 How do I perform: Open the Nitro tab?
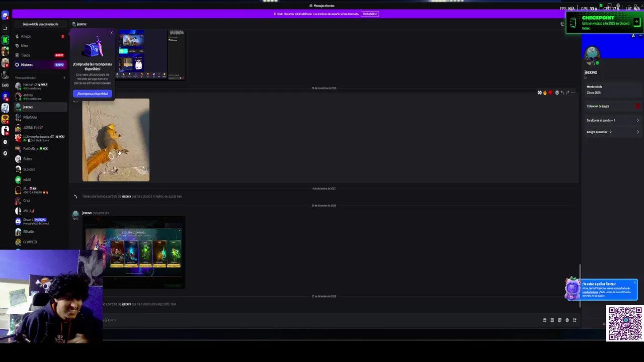point(40,46)
